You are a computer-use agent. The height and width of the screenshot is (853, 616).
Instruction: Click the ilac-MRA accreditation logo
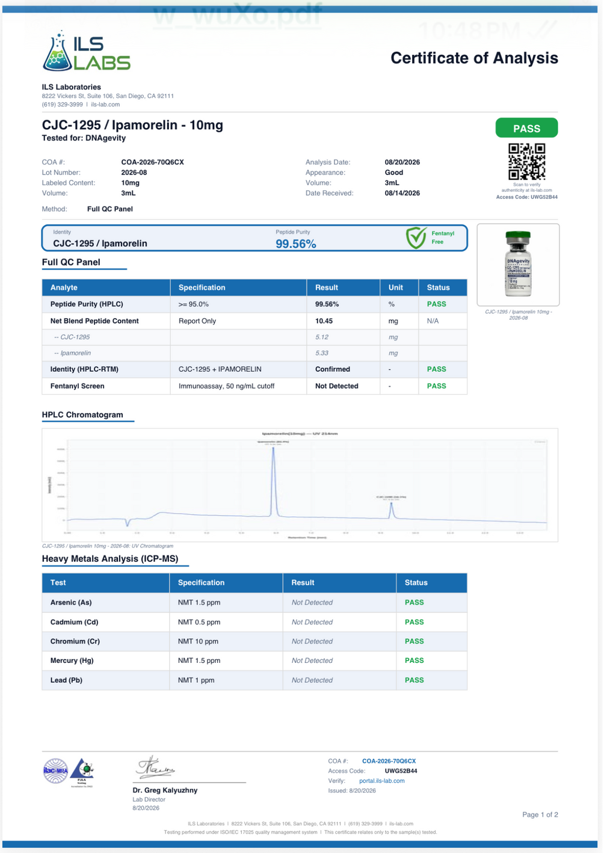[55, 771]
